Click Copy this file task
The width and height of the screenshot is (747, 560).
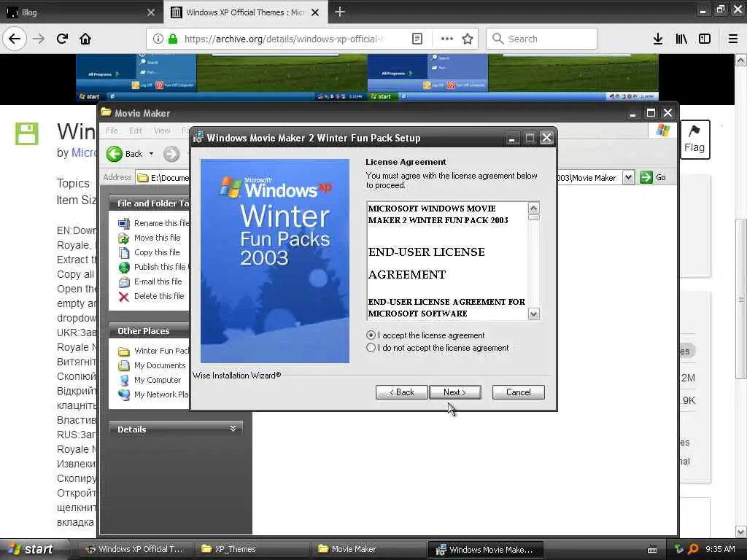click(x=149, y=252)
